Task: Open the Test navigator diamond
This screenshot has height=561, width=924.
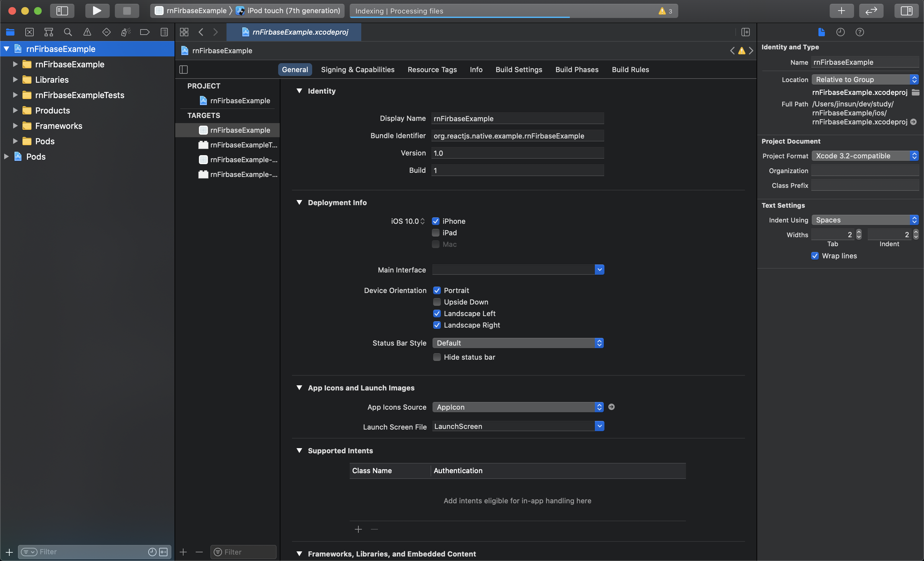Action: 107,32
